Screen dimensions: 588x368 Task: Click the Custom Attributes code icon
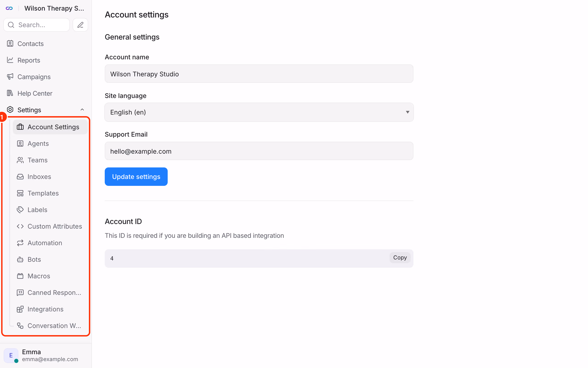click(x=20, y=226)
